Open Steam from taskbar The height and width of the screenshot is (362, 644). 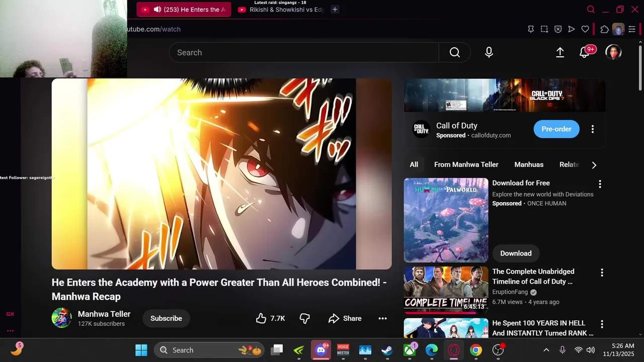tap(387, 350)
